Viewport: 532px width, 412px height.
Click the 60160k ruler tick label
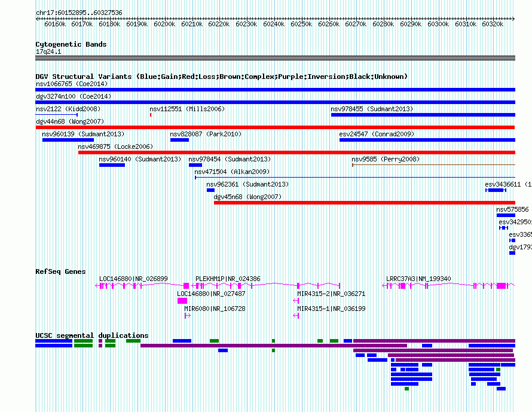coord(55,24)
